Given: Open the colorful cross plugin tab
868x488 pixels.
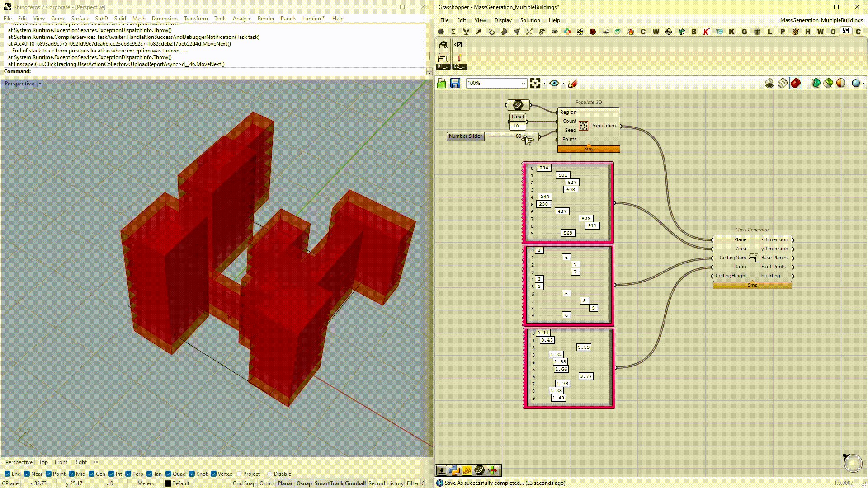Looking at the screenshot, I should [567, 32].
